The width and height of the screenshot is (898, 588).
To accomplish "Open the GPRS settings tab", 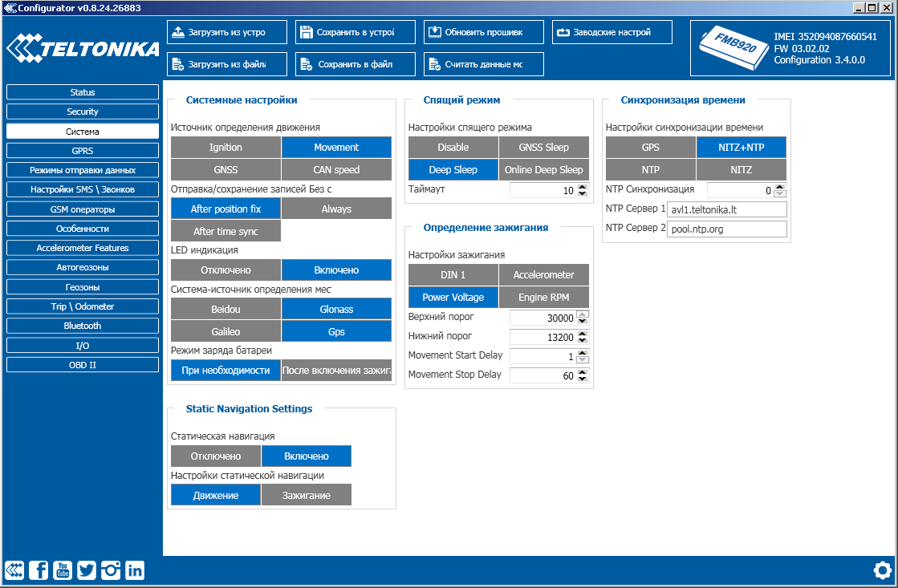I will (x=83, y=151).
